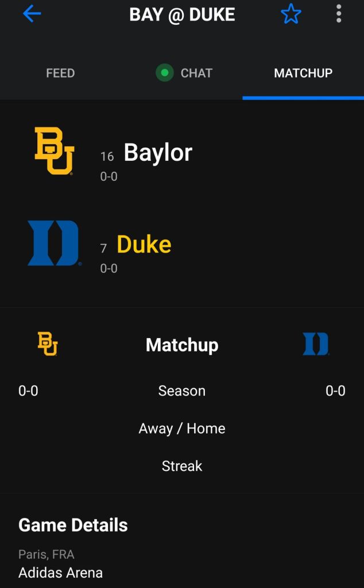Tap the small Duke logo in Matchup section
This screenshot has height=588, width=364.
(x=316, y=345)
